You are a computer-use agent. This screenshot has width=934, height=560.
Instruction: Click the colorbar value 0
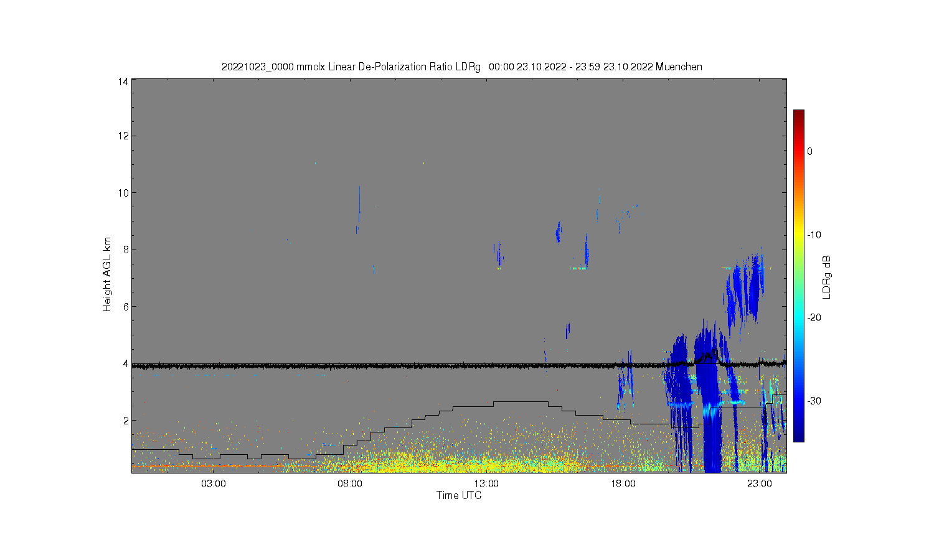(809, 151)
